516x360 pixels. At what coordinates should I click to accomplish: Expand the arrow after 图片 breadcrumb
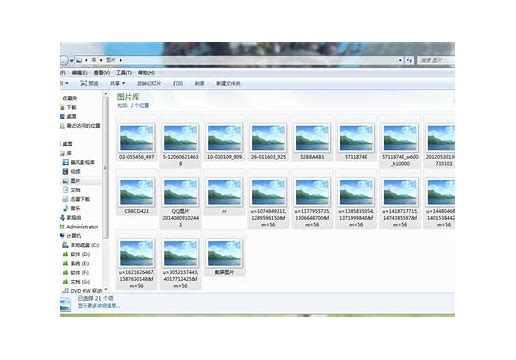tap(120, 60)
